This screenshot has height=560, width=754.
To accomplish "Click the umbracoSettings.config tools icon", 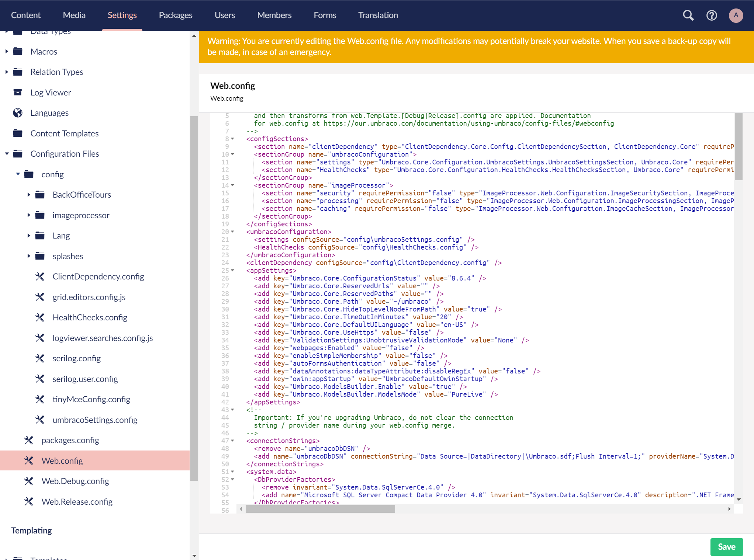I will click(40, 420).
